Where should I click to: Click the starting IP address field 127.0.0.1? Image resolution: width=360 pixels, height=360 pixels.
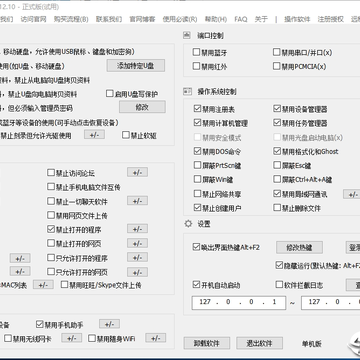click(x=239, y=303)
